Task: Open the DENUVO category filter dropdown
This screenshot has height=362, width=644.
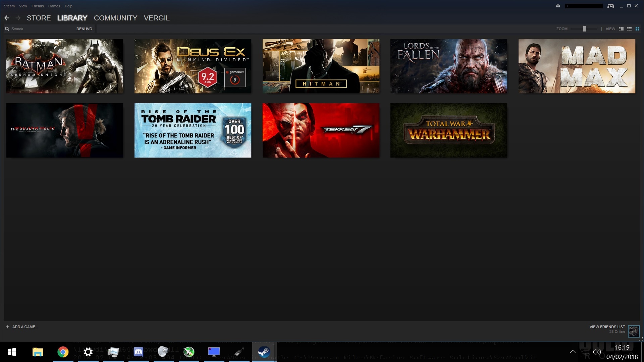Action: pos(84,29)
